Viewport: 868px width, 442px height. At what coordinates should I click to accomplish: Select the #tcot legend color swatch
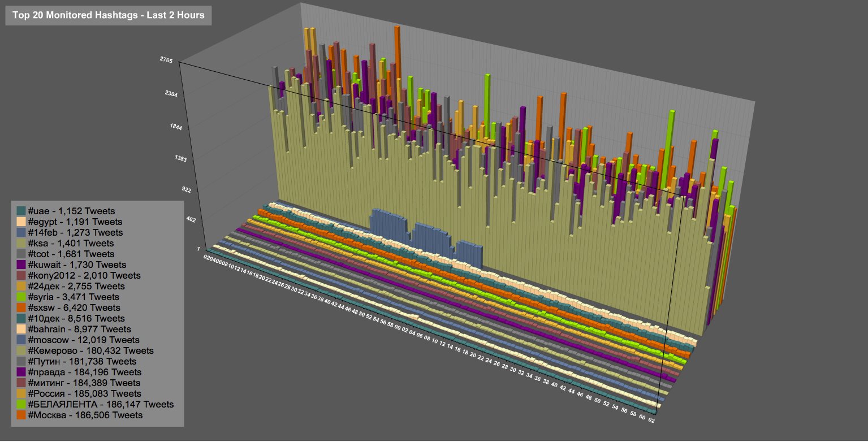(21, 254)
